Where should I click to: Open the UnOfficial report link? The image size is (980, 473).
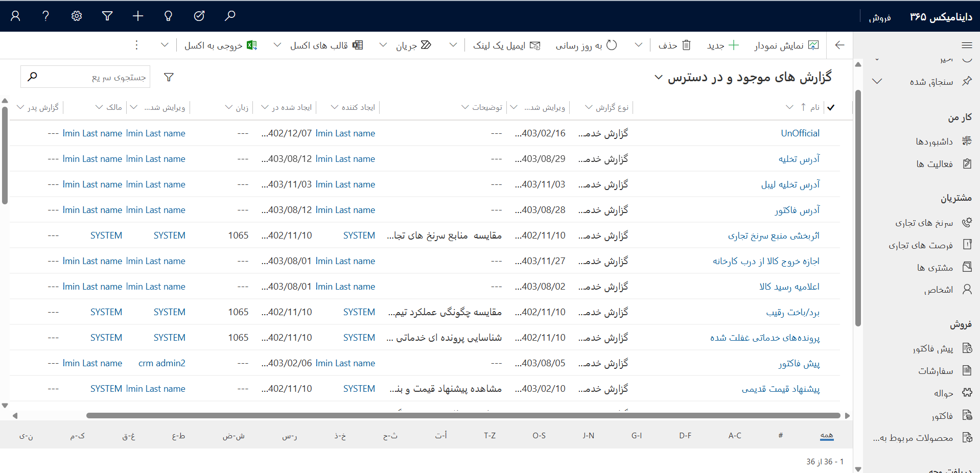click(x=800, y=133)
